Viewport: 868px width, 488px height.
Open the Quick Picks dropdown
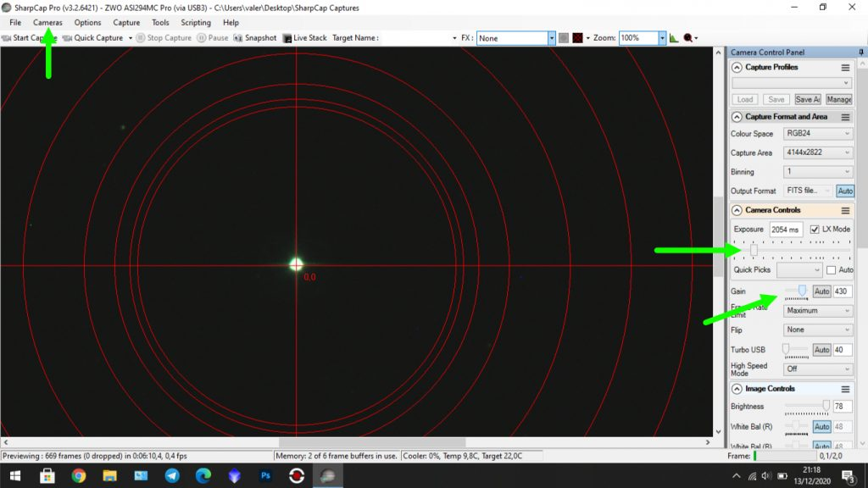click(799, 270)
